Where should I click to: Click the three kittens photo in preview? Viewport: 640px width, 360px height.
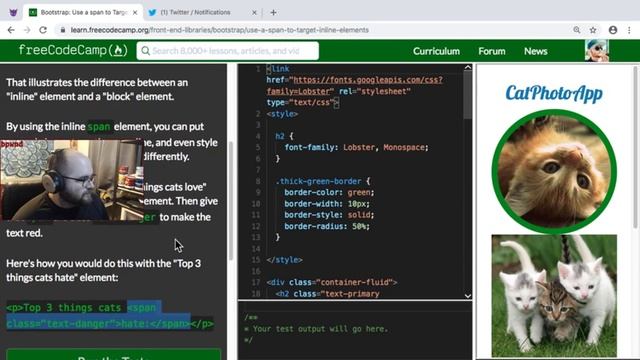coord(554,296)
